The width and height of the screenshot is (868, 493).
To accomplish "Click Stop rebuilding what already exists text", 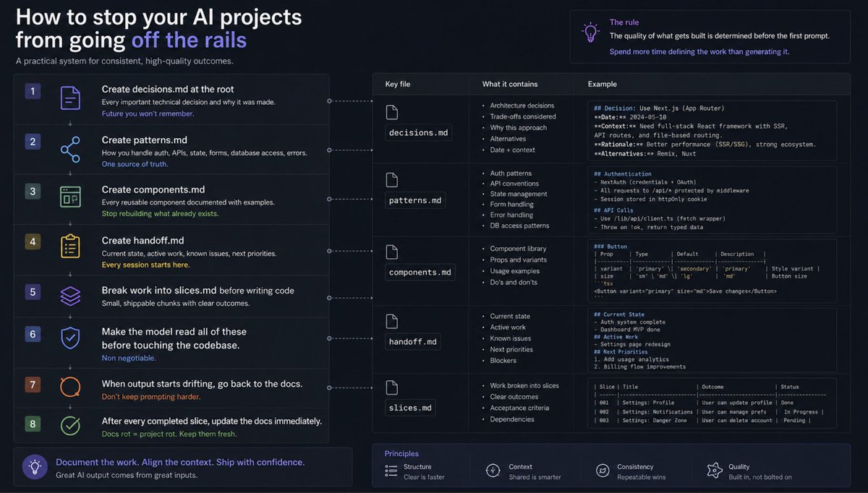I will (160, 213).
